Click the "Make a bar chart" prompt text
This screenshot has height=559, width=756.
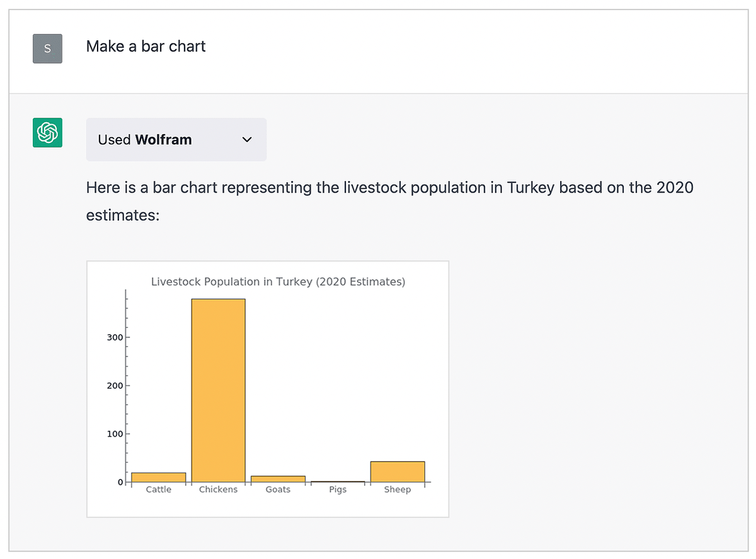click(146, 47)
